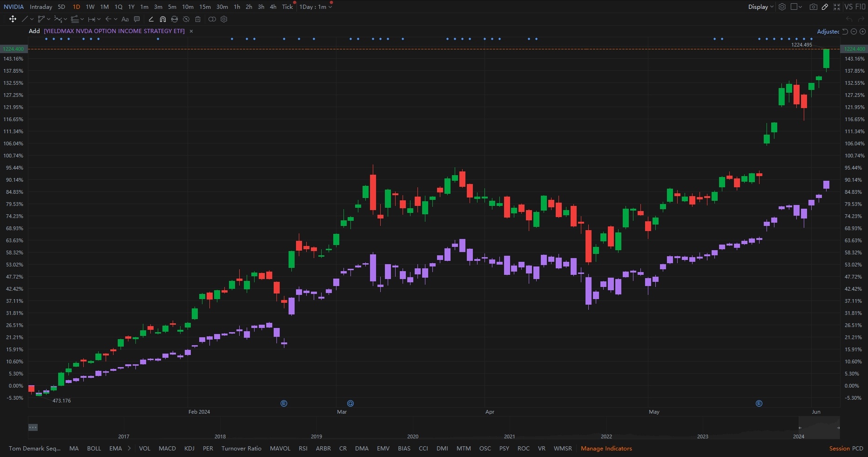The image size is (868, 457).
Task: Delete drawings with trash icon
Action: 198,19
